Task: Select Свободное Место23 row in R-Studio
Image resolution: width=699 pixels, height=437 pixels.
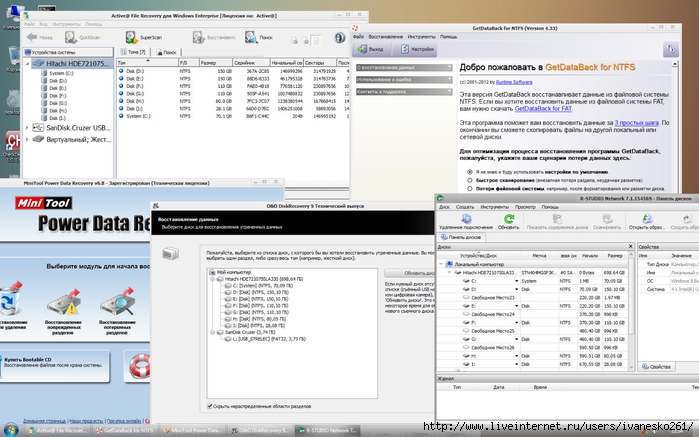Action: tap(533, 297)
